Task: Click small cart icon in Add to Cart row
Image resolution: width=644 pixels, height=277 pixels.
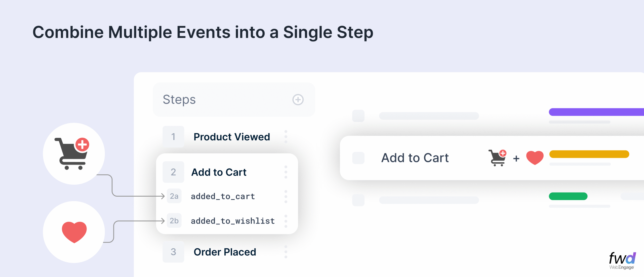Action: pyautogui.click(x=497, y=158)
